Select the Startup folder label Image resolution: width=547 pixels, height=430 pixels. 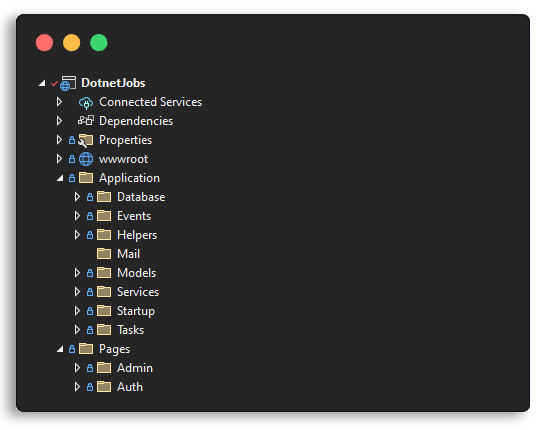pyautogui.click(x=136, y=311)
